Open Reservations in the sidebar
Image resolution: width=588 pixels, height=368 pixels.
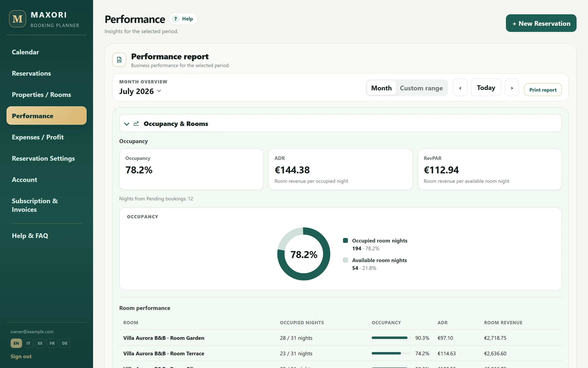(47, 73)
